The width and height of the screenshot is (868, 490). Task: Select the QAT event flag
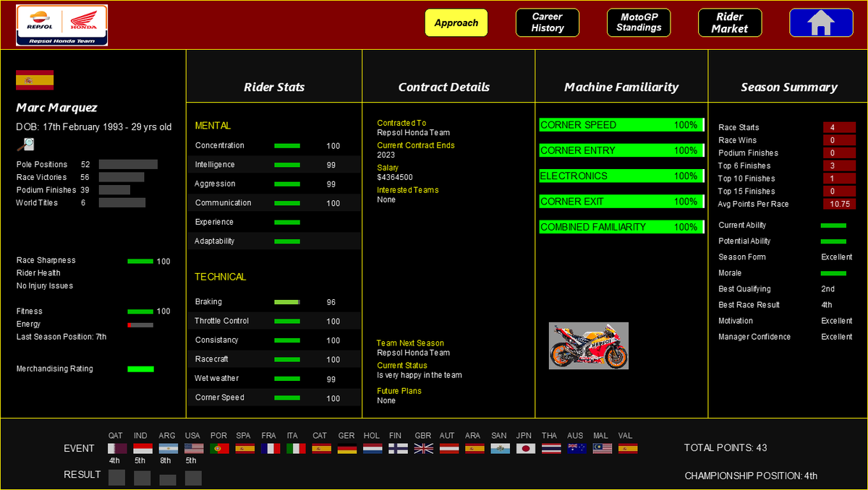117,448
